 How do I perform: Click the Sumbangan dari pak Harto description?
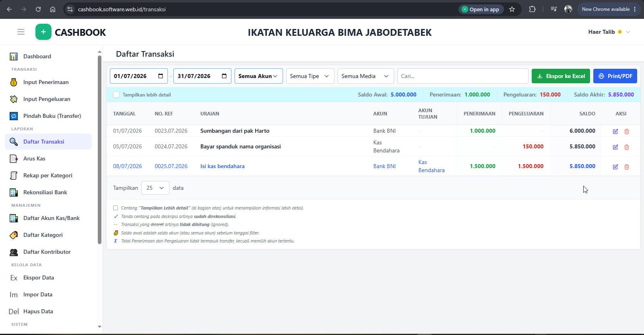coord(235,131)
